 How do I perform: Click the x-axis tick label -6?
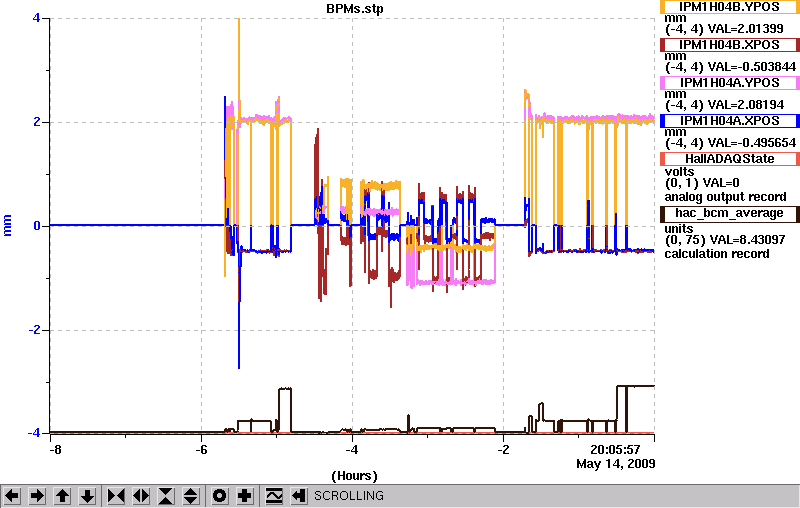(202, 450)
